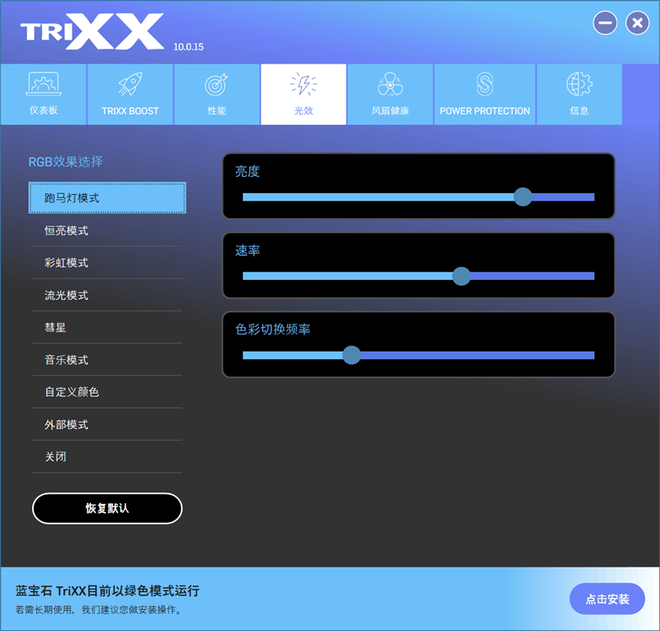The image size is (660, 631).
Task: Click the 点击安装 button
Action: pos(607,599)
